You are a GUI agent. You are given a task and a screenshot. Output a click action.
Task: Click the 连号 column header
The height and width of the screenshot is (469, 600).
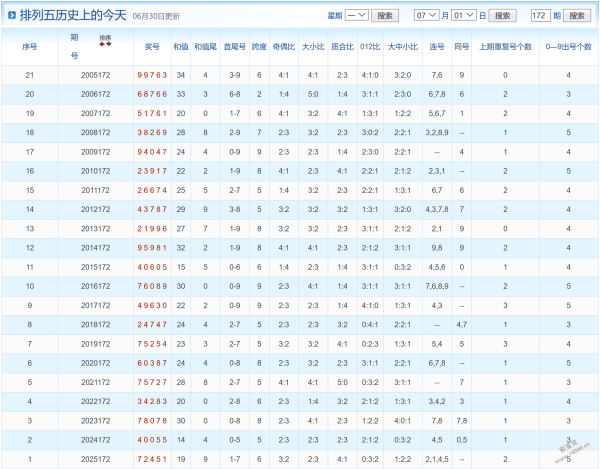[x=437, y=47]
